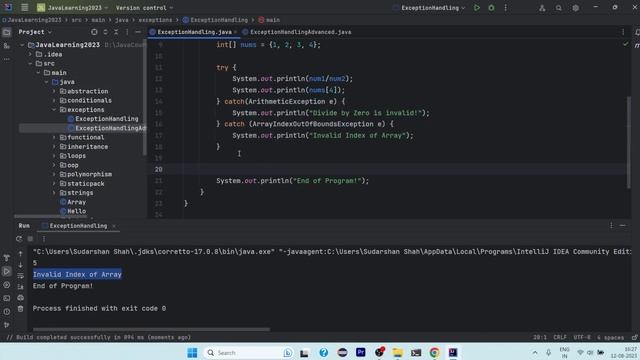Clear all console output

coord(20,309)
